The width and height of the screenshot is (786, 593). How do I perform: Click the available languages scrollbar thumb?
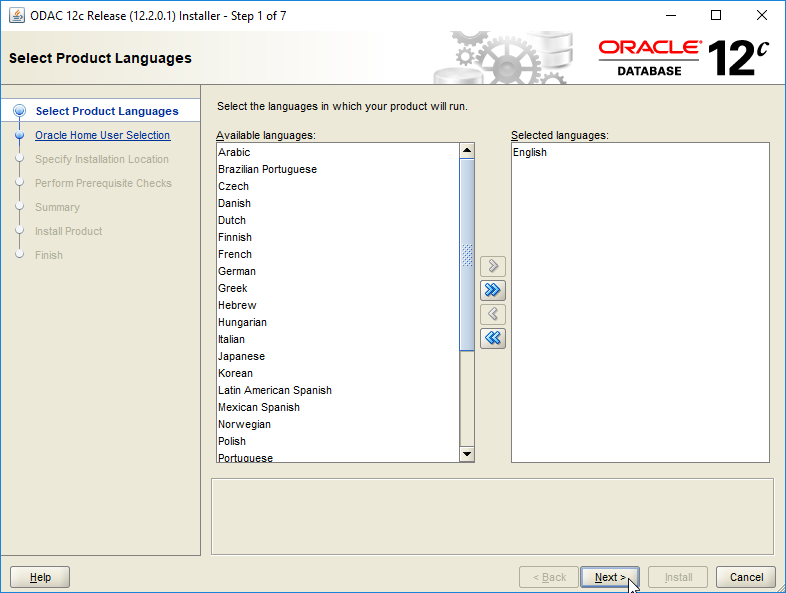coord(467,255)
